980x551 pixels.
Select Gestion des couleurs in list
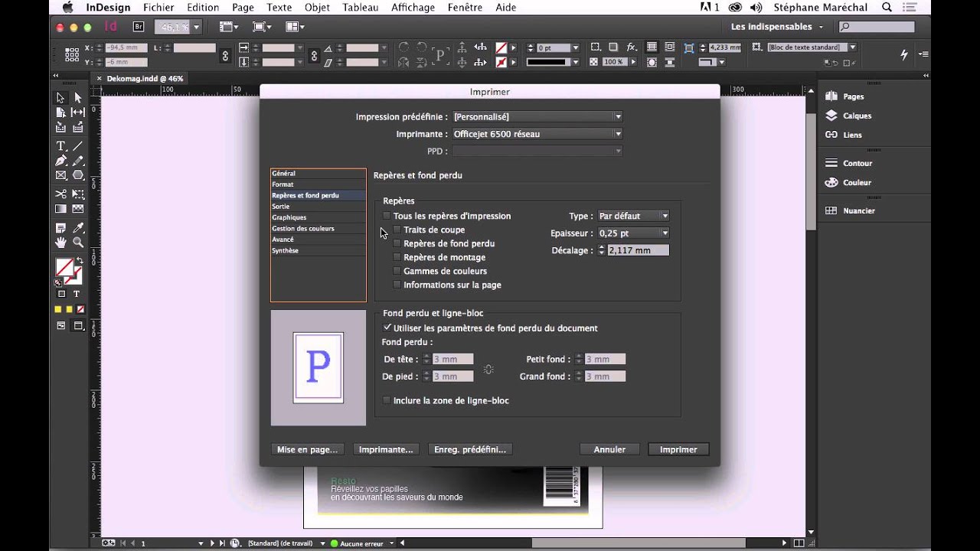tap(318, 229)
